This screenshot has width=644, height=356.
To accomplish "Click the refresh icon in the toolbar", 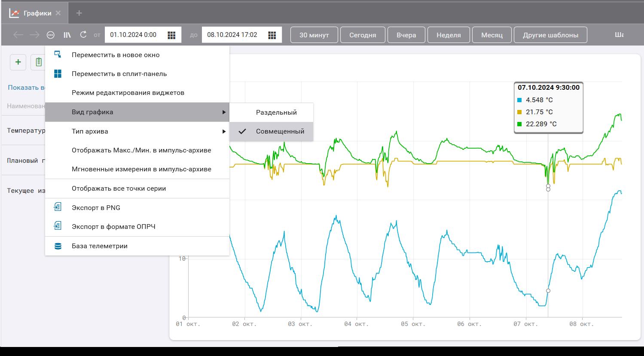I will point(83,35).
